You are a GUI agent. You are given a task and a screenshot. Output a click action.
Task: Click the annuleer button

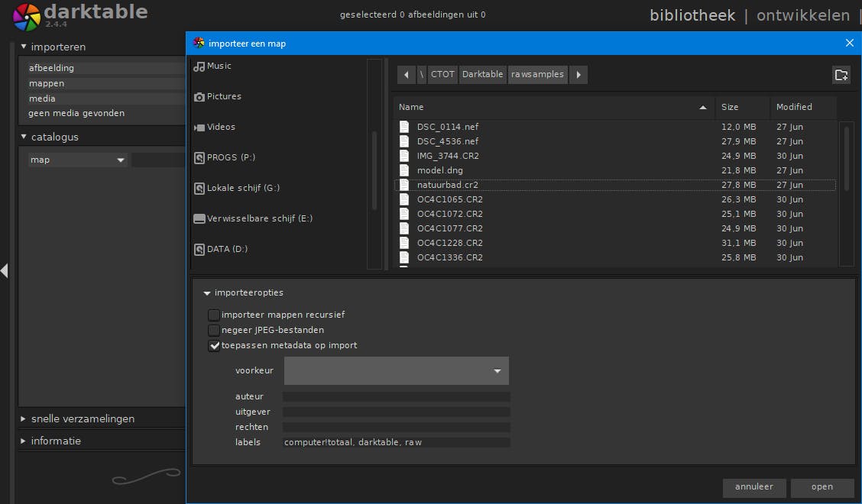pos(753,487)
